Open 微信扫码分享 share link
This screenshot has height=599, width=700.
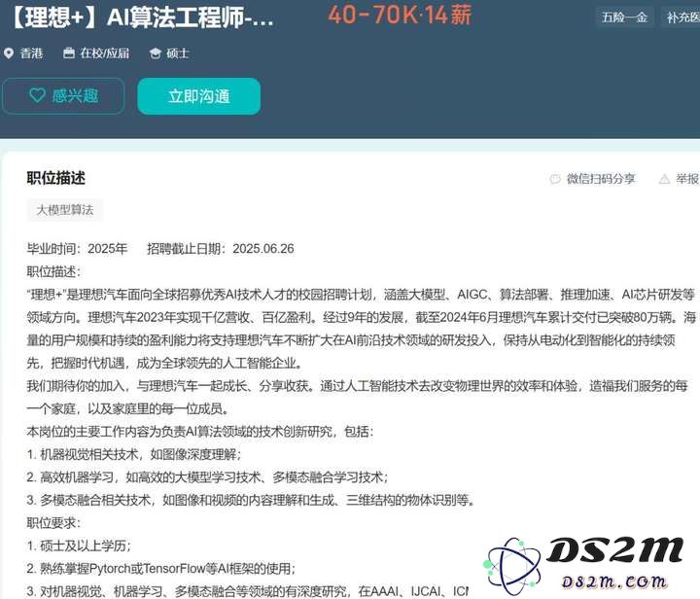(601, 179)
